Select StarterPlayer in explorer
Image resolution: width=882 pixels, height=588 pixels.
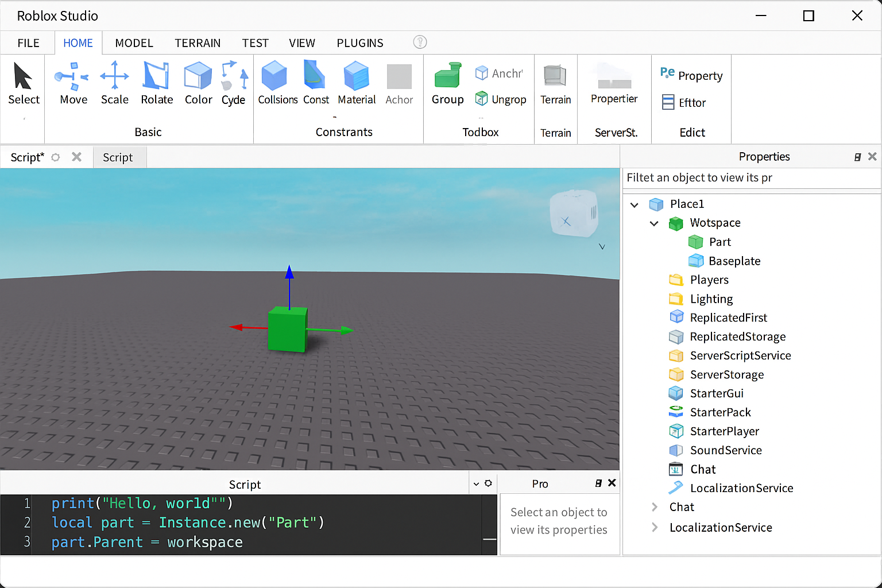tap(714, 431)
